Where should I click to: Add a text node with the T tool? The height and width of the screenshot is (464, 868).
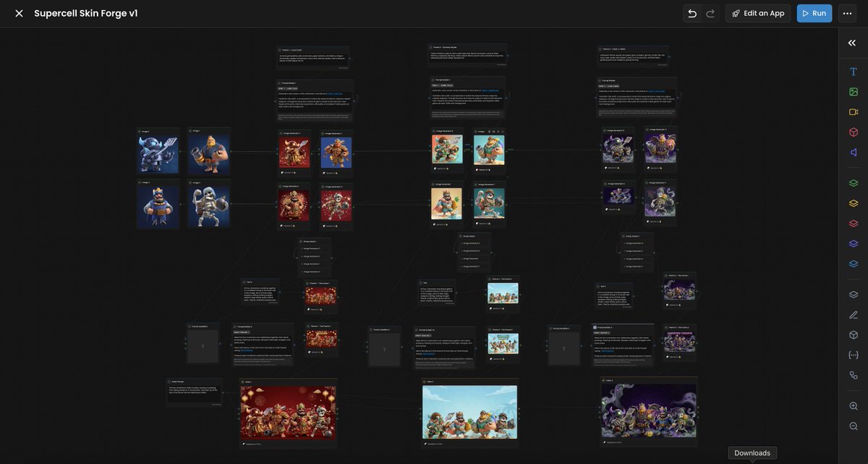(854, 72)
